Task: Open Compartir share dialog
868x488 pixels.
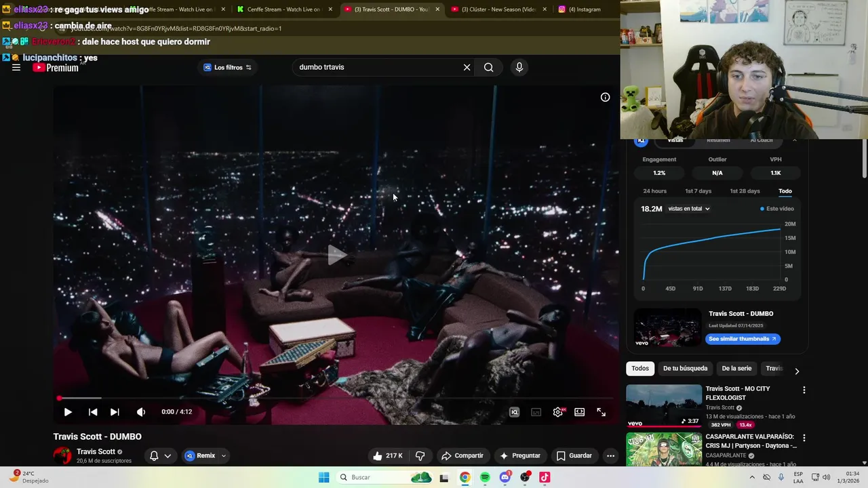Action: pos(462,455)
